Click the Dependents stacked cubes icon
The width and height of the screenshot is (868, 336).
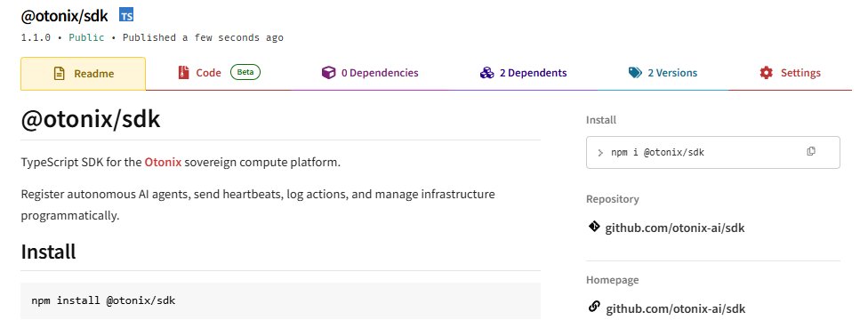point(486,73)
